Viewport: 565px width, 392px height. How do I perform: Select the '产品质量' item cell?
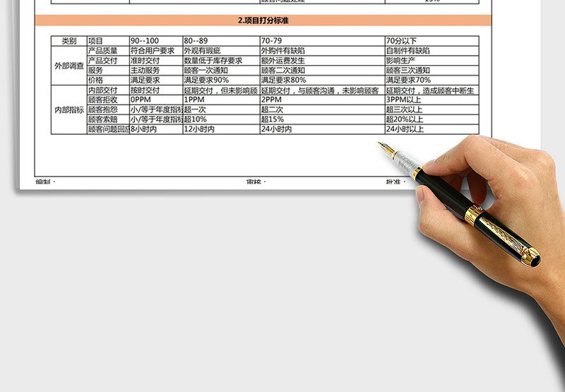coord(107,51)
